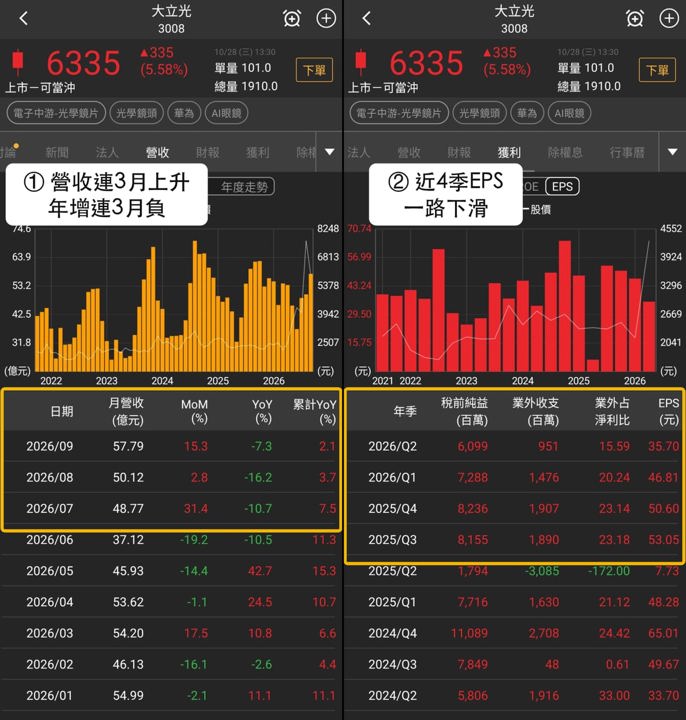The height and width of the screenshot is (720, 686).
Task: Tap the 2026/02 revenue row date
Action: pos(50,665)
